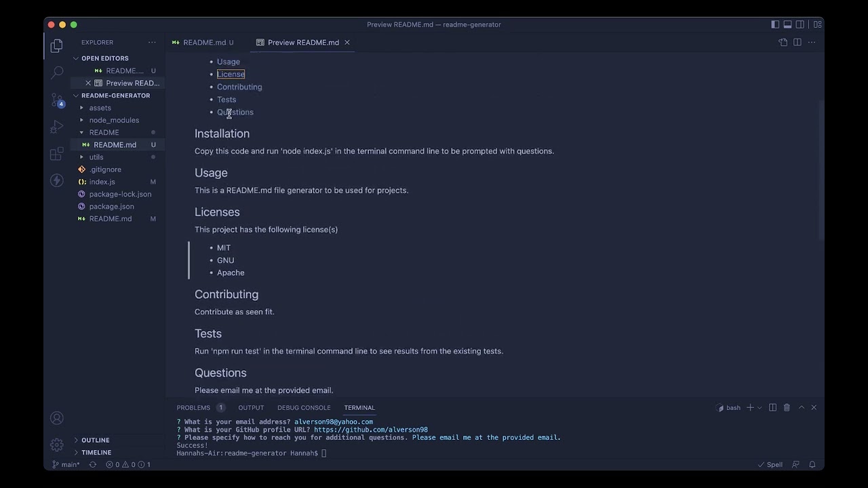
Task: Expand the Timeline section
Action: click(96, 452)
